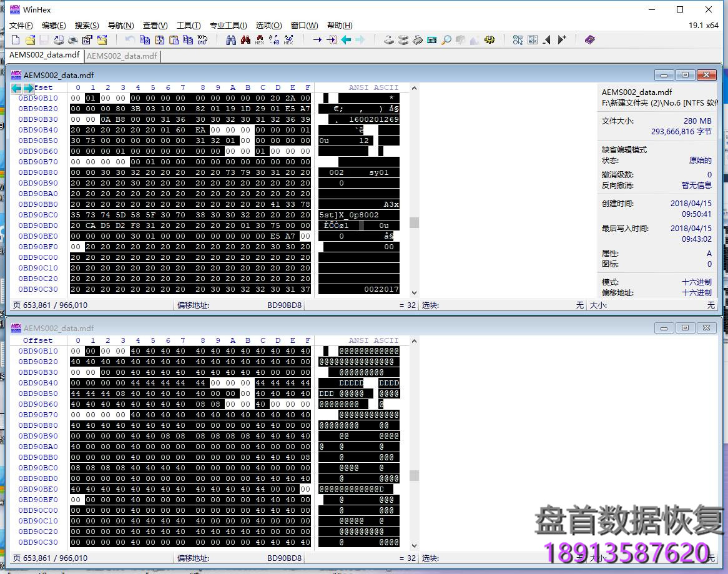Click the Find Hex Values toolbar icon
728x574 pixels.
[x=259, y=39]
